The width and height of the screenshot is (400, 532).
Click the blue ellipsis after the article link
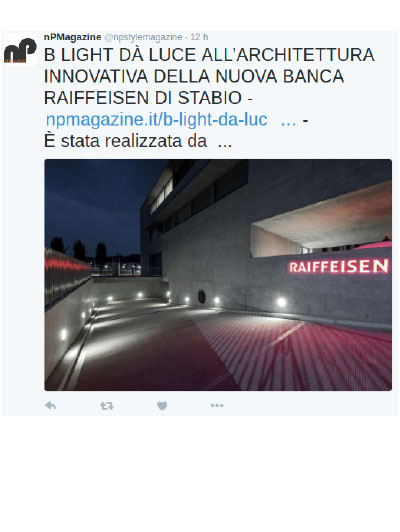(288, 122)
